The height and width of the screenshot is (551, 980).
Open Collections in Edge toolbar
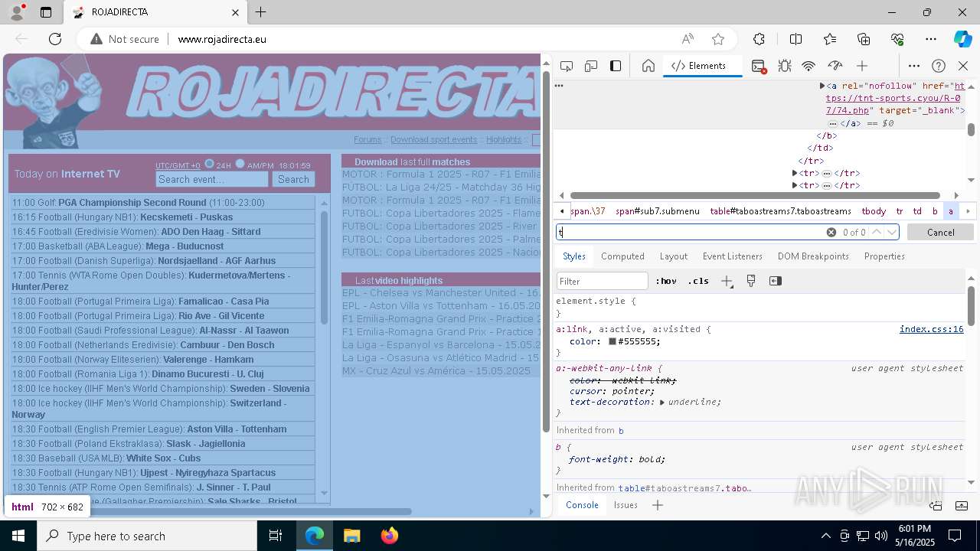pyautogui.click(x=864, y=39)
